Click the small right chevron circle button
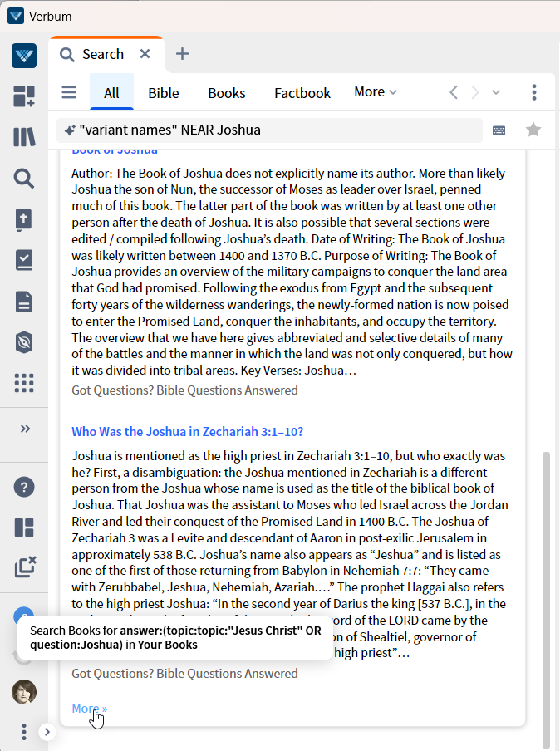The image size is (560, 751). (x=47, y=732)
